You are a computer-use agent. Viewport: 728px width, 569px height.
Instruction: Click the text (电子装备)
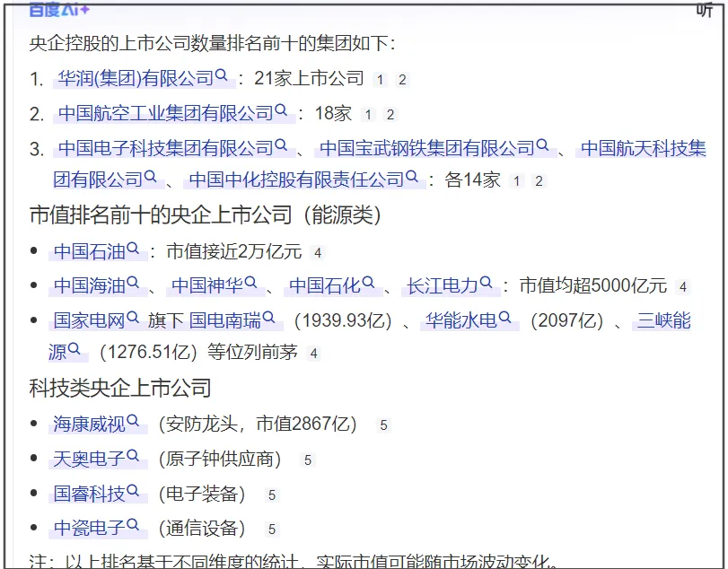202,494
